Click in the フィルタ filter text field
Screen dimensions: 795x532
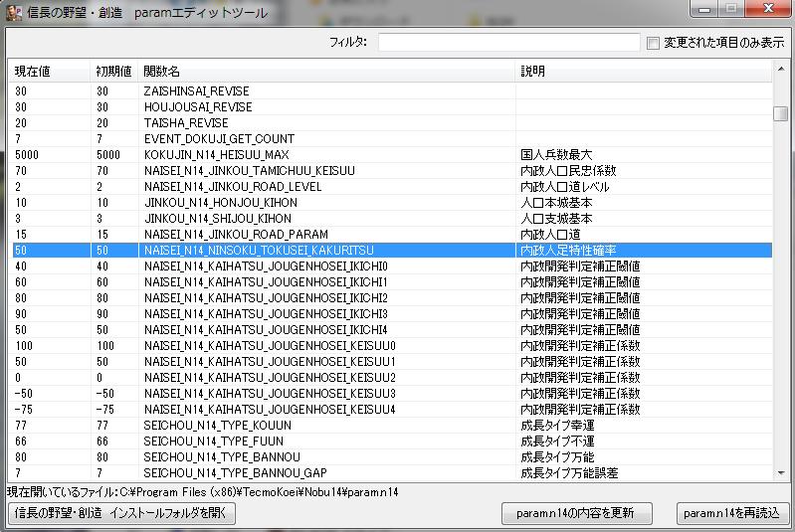point(508,42)
